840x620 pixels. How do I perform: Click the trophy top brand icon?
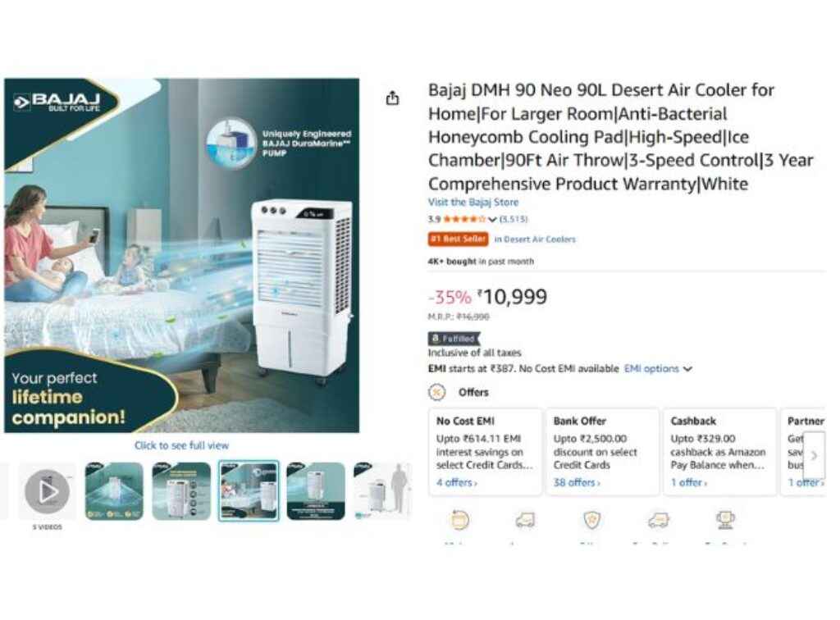coord(725,519)
